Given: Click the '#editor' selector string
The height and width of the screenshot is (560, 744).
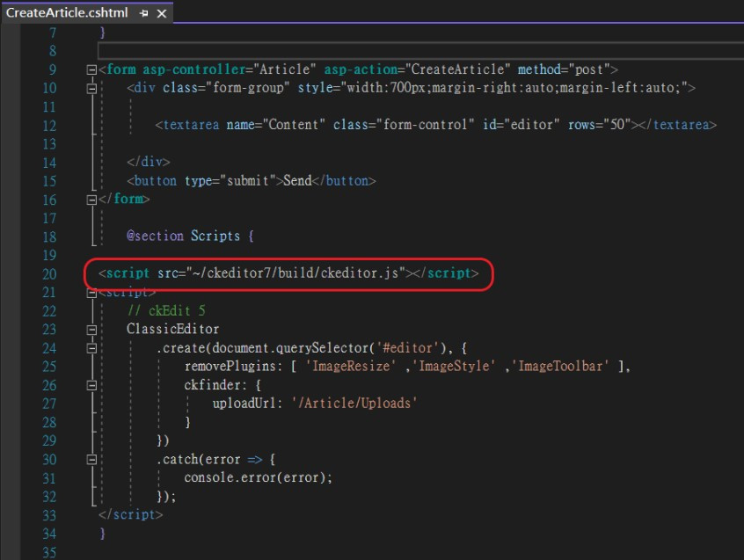Looking at the screenshot, I should [407, 348].
